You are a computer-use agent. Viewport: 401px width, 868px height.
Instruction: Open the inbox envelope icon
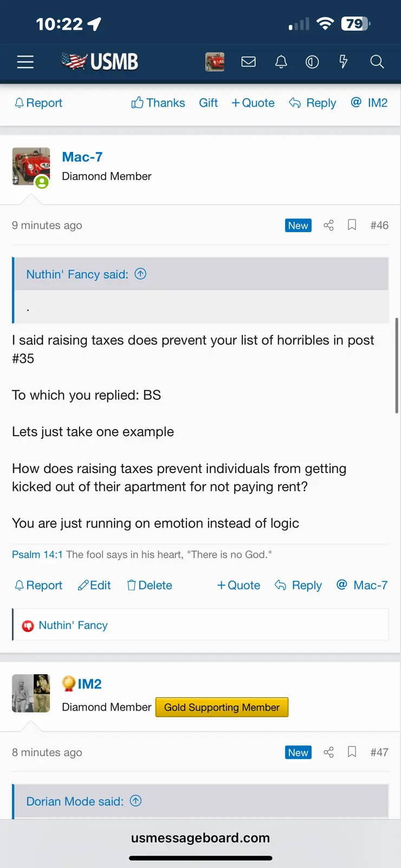tap(248, 62)
